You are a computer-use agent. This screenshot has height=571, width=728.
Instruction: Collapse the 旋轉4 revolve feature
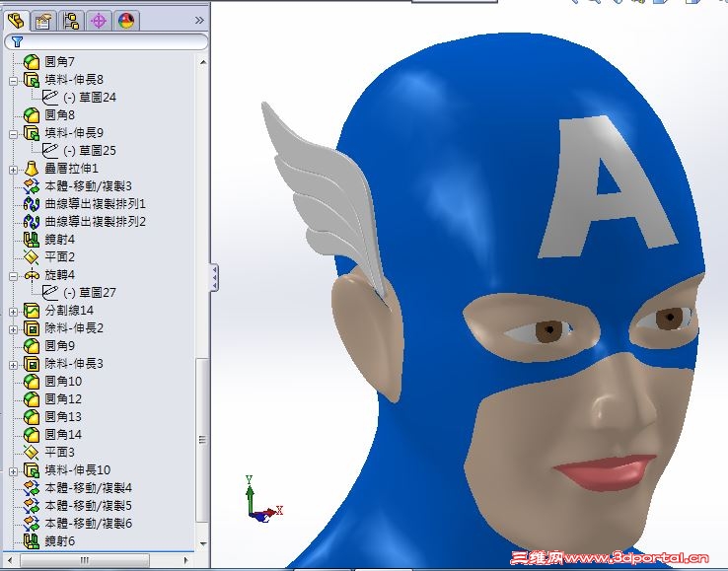(x=14, y=276)
